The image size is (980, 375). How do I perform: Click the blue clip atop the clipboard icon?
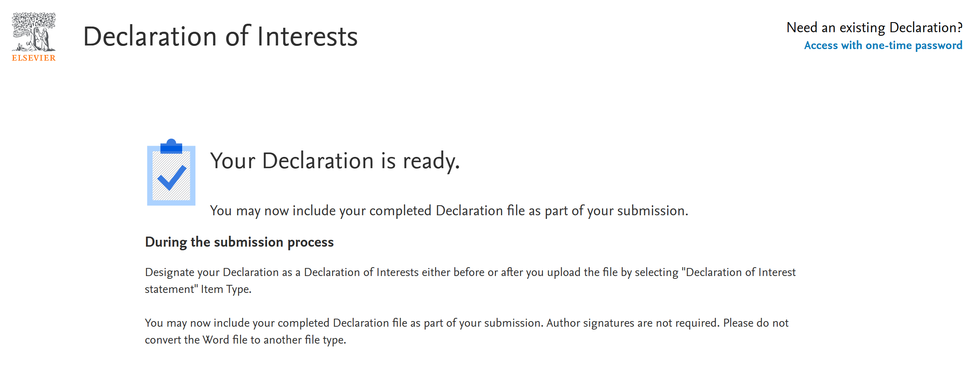(x=171, y=146)
